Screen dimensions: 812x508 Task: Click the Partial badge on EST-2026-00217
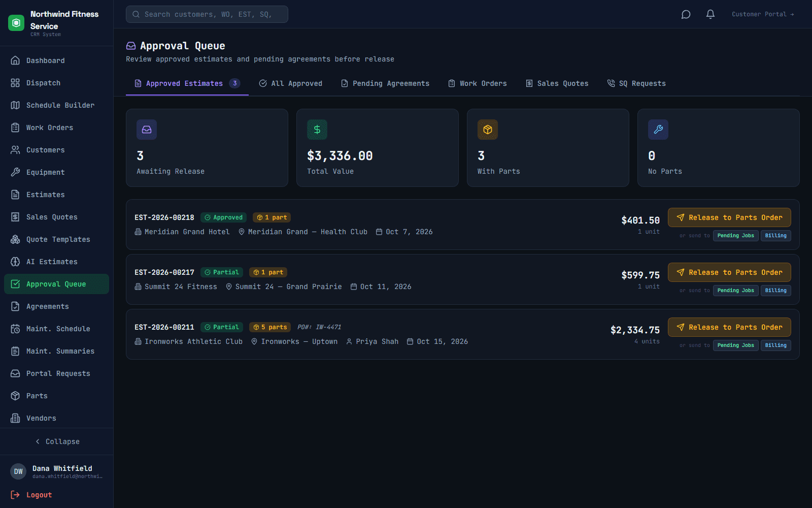(222, 272)
